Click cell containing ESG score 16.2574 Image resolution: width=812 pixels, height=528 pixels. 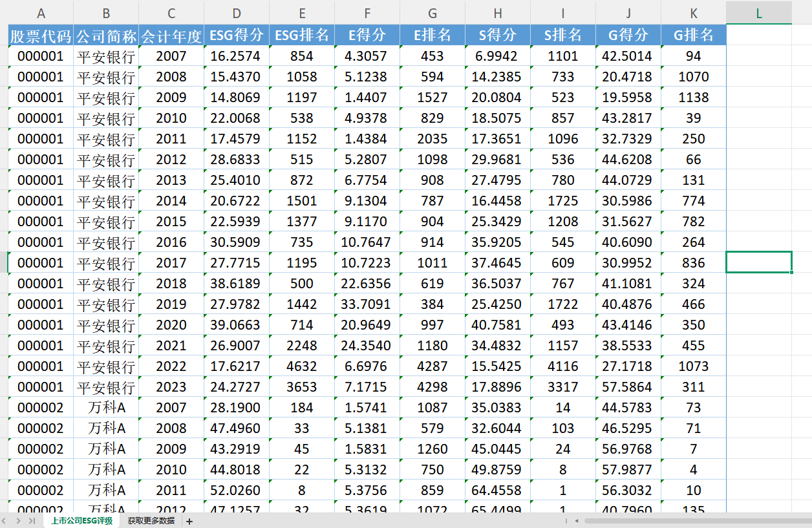point(237,56)
